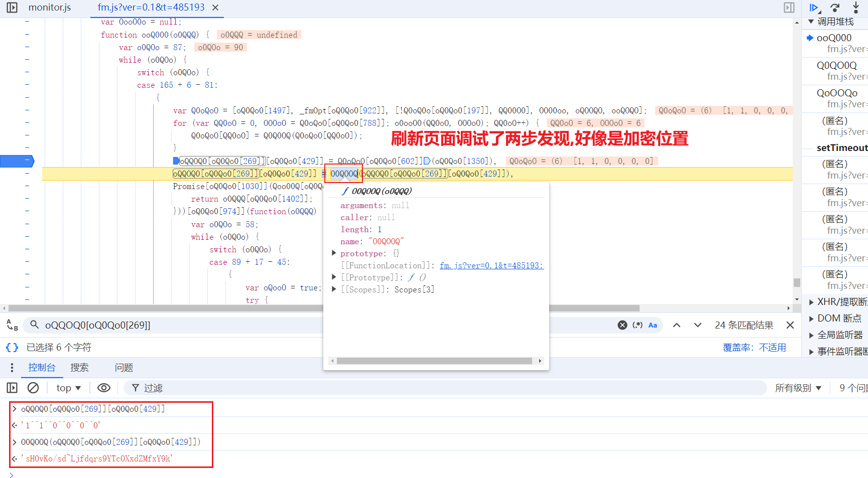868x478 pixels.
Task: Toggle the first inline breakpoint before oQQ0Q0
Action: point(176,161)
